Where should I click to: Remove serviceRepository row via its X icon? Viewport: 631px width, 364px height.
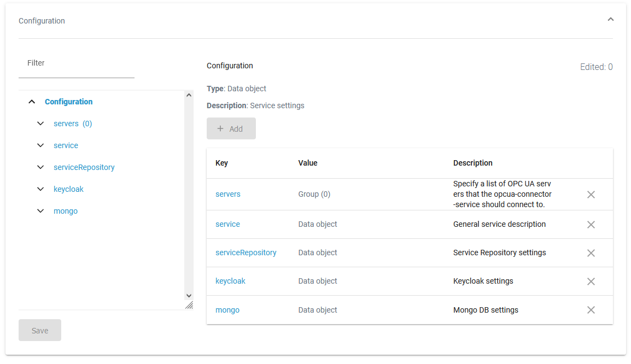coord(591,253)
